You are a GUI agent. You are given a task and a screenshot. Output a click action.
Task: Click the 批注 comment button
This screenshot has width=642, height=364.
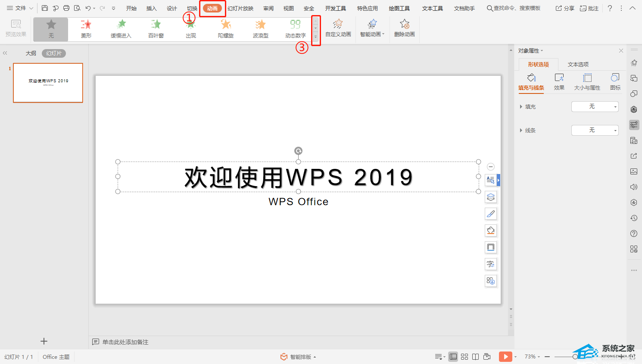[x=589, y=8]
